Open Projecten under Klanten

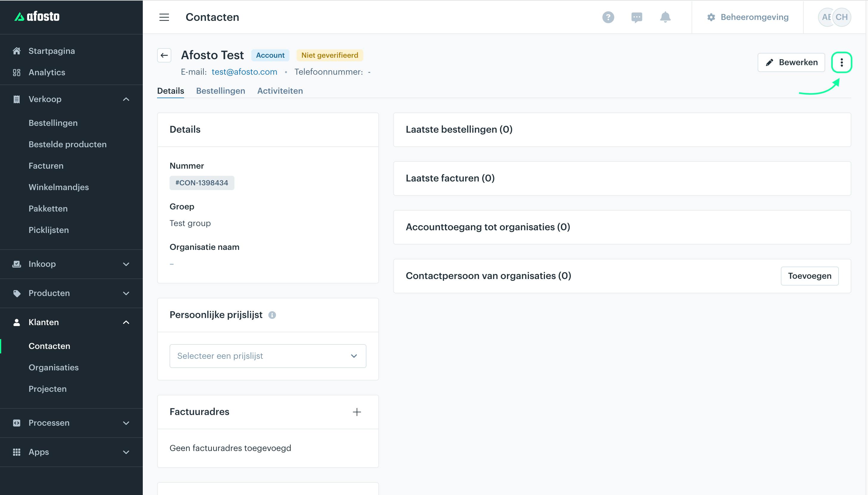pyautogui.click(x=48, y=389)
